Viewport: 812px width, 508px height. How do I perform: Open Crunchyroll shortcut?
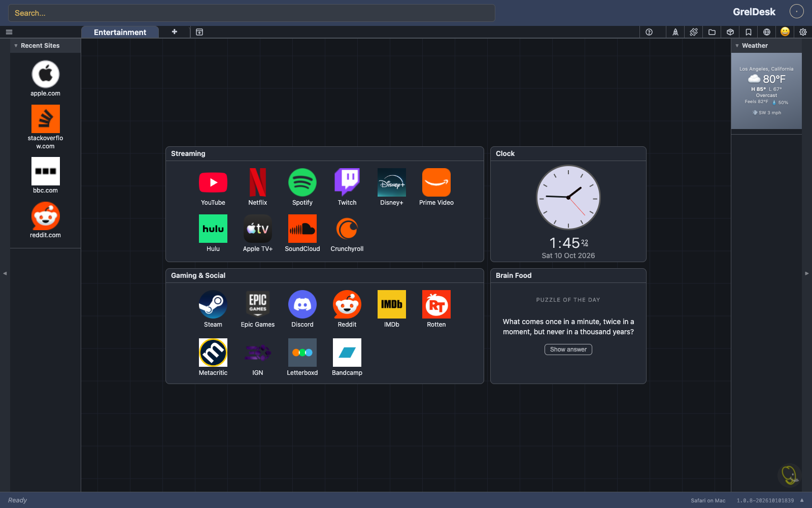(x=347, y=233)
